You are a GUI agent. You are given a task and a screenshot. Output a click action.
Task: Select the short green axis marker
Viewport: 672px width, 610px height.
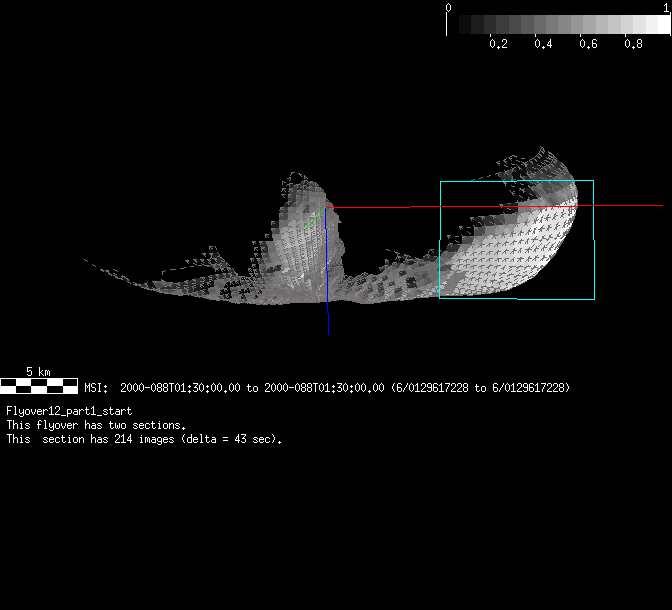point(318,213)
